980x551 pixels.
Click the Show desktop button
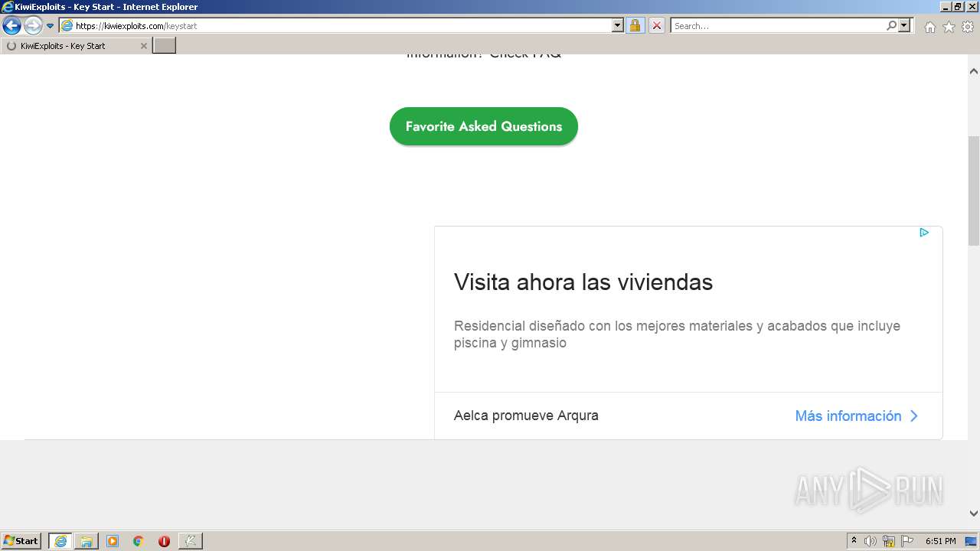(x=972, y=541)
